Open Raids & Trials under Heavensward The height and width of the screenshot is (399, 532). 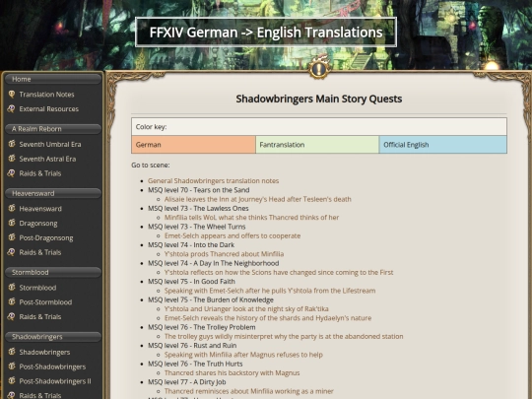40,252
